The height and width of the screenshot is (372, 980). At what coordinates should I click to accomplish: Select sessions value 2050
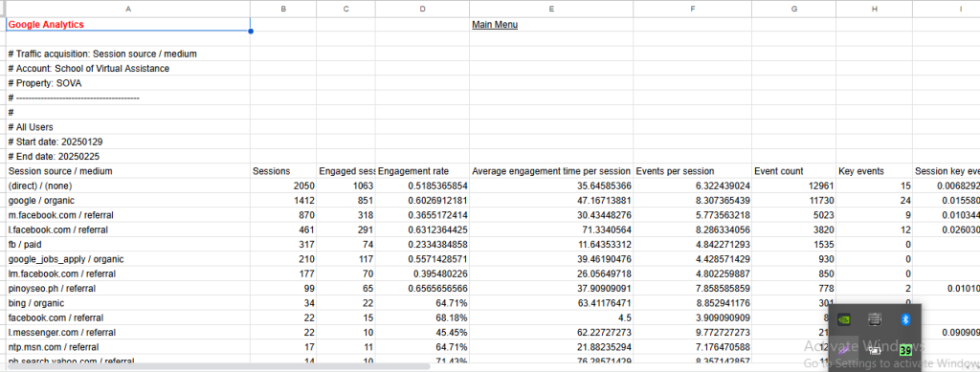[x=283, y=186]
